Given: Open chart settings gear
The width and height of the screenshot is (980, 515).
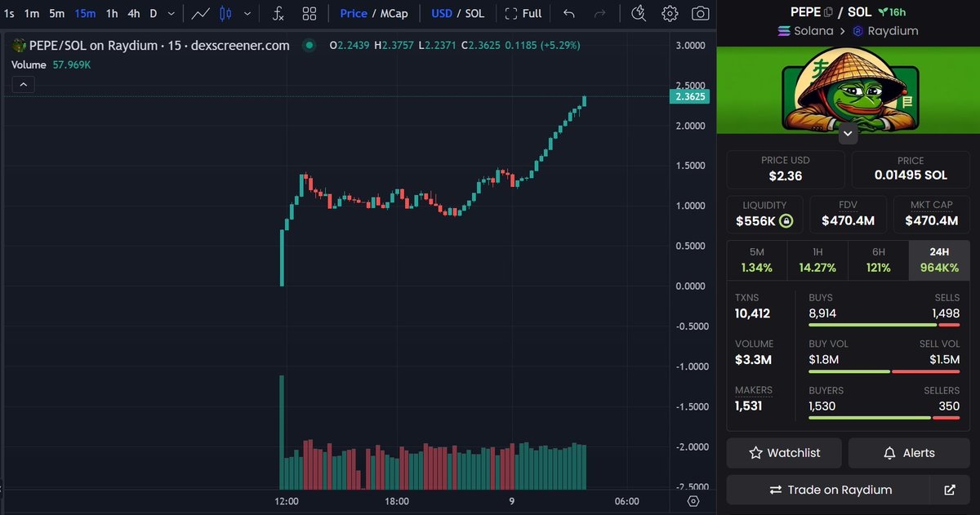Looking at the screenshot, I should [x=670, y=14].
